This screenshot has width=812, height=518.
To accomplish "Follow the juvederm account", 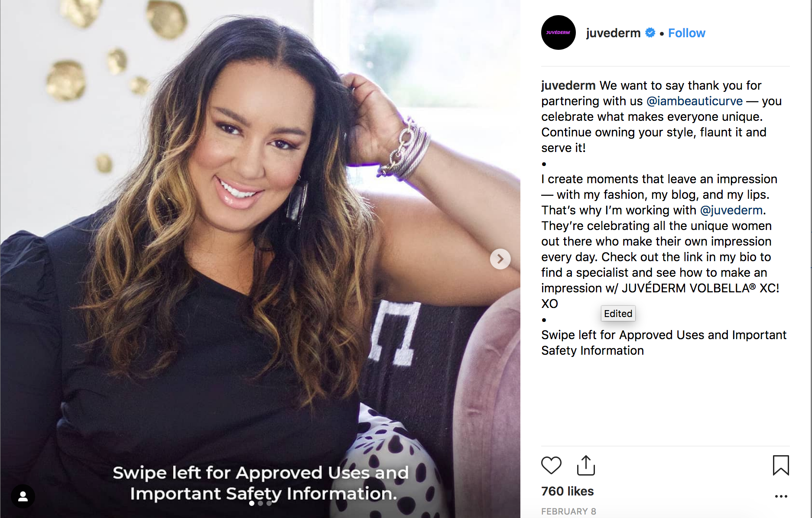I will tap(687, 33).
